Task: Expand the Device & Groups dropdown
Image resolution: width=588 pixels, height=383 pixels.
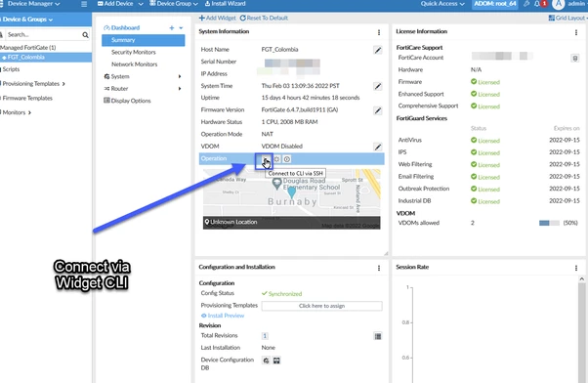Action: pyautogui.click(x=27, y=20)
